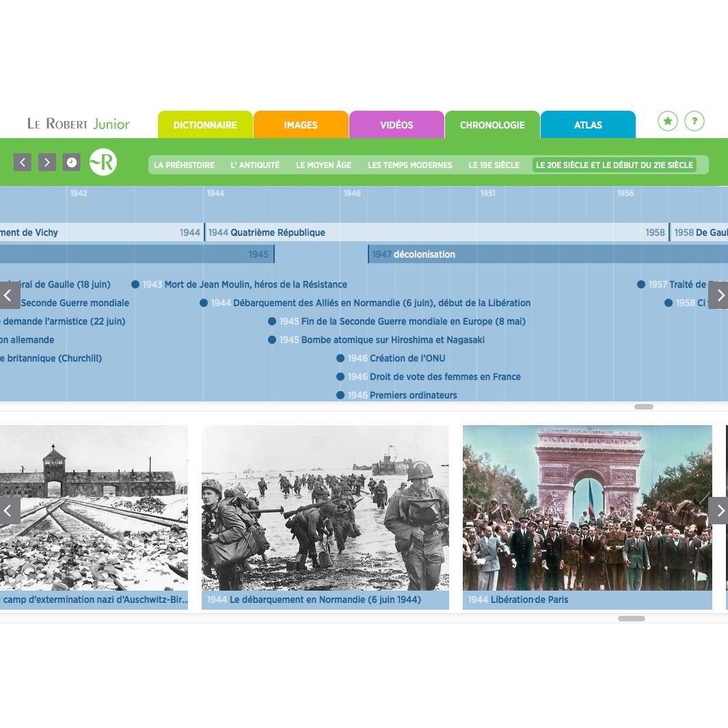Open the history clock icon
Screen dimensions: 728x728
(x=72, y=162)
